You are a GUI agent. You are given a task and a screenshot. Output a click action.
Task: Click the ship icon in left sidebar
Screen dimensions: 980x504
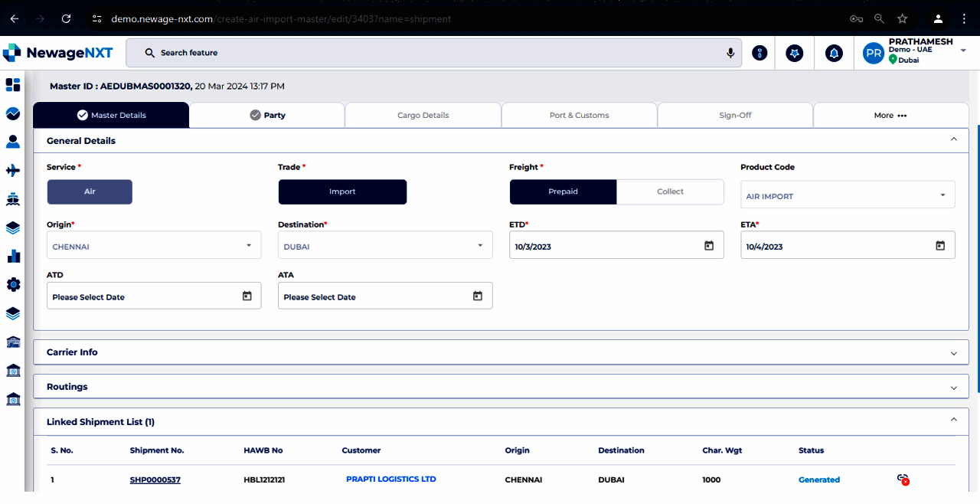coord(13,199)
